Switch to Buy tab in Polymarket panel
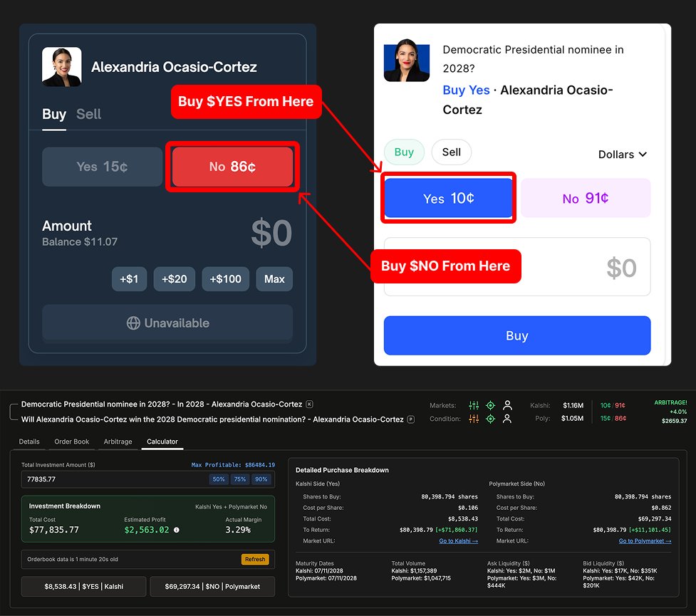Viewport: 696px width, 616px height. coord(54,115)
